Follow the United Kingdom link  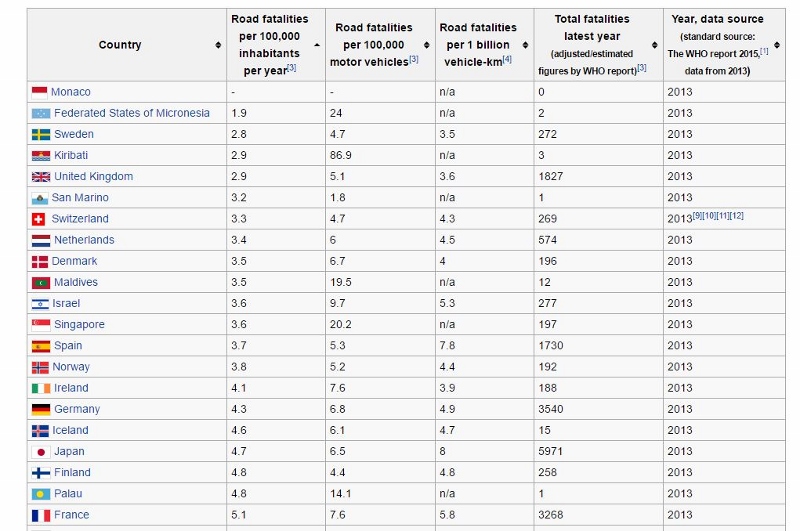click(93, 176)
